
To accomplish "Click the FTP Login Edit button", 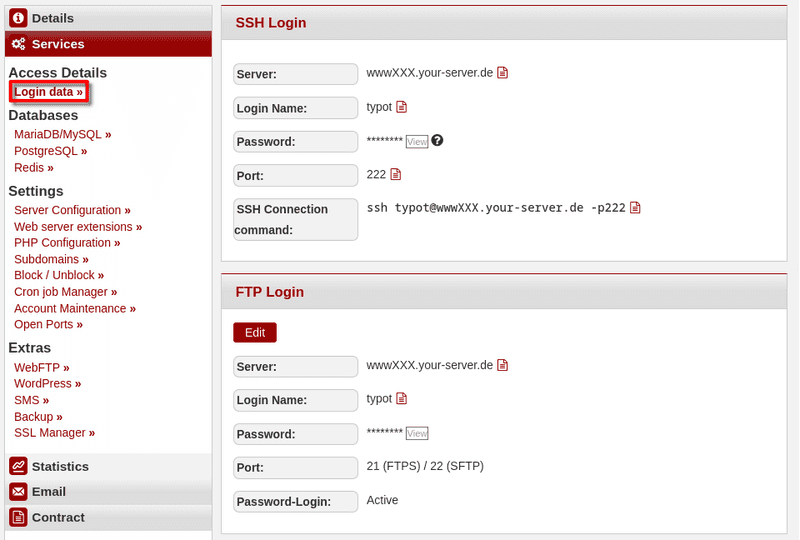I will pyautogui.click(x=255, y=333).
